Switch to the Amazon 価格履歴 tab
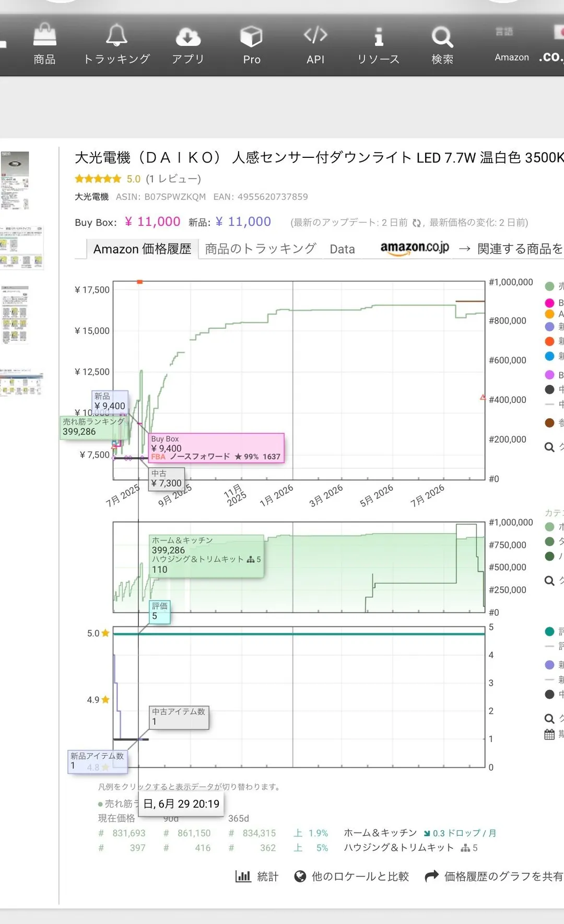 [142, 249]
